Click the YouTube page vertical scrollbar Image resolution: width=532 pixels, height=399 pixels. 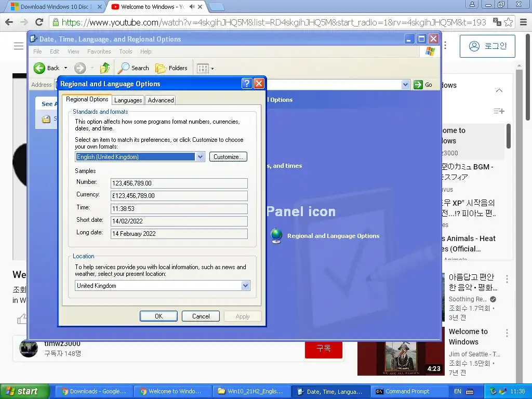(x=528, y=77)
